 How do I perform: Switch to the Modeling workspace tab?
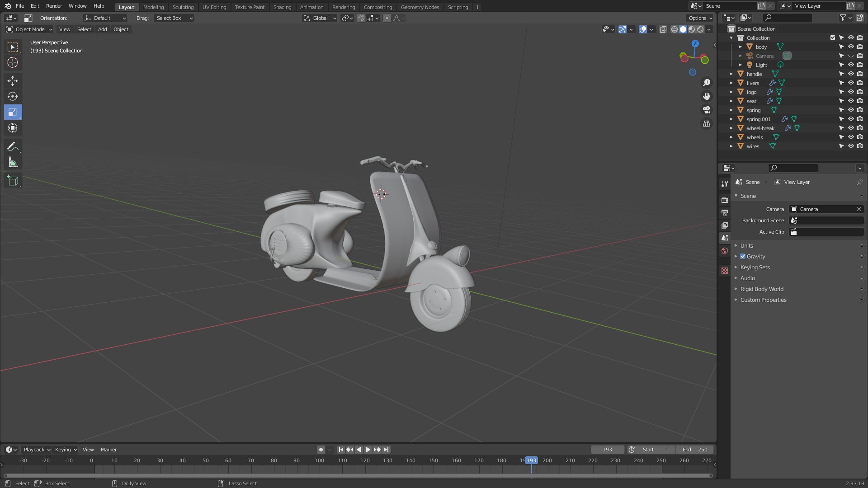tap(153, 7)
